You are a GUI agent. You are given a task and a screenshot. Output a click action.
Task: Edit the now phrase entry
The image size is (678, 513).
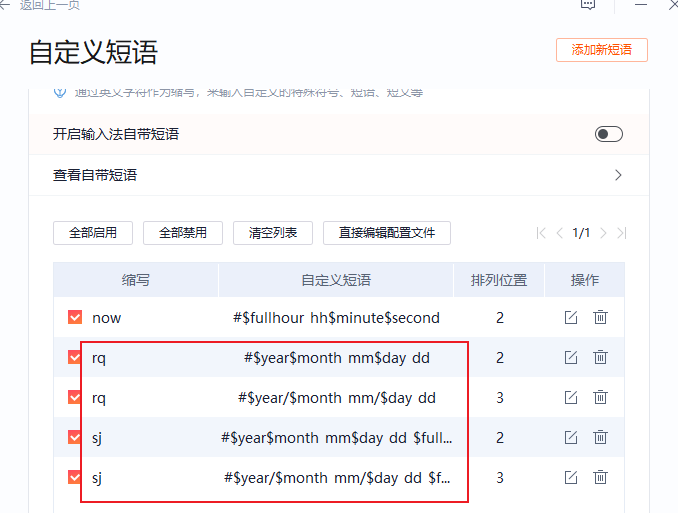click(x=571, y=317)
